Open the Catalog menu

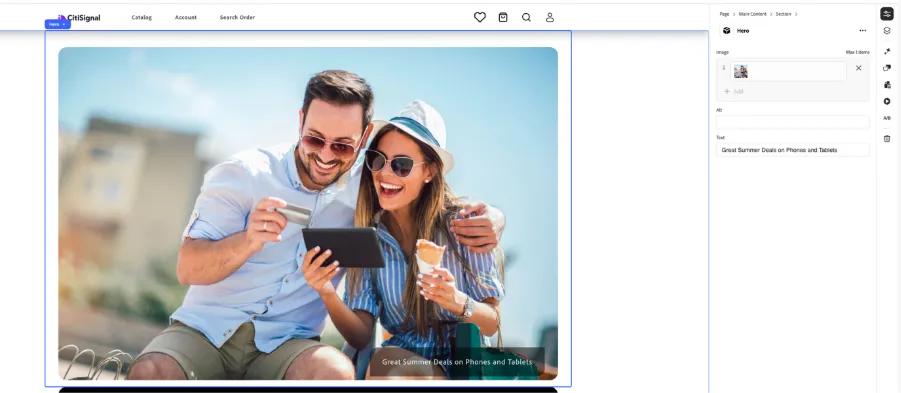click(141, 17)
